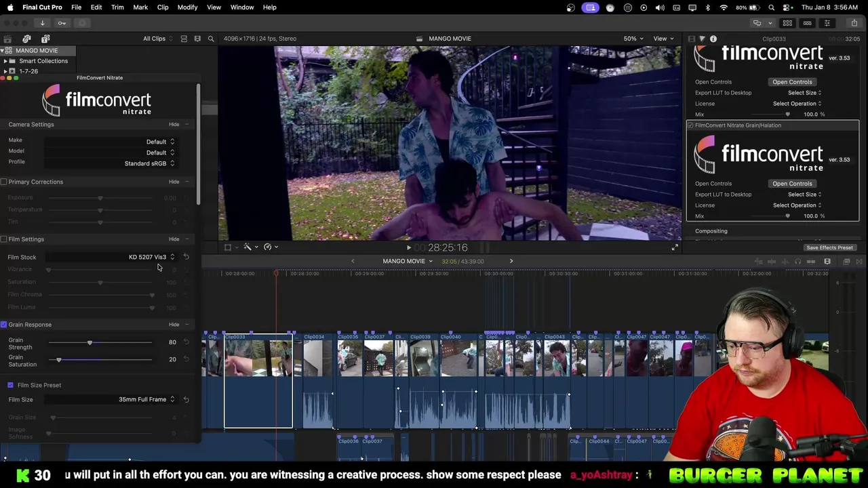Toggle FilmConvert Nitrate Grain/Halation effect checkbox
The height and width of the screenshot is (488, 868).
coord(690,125)
